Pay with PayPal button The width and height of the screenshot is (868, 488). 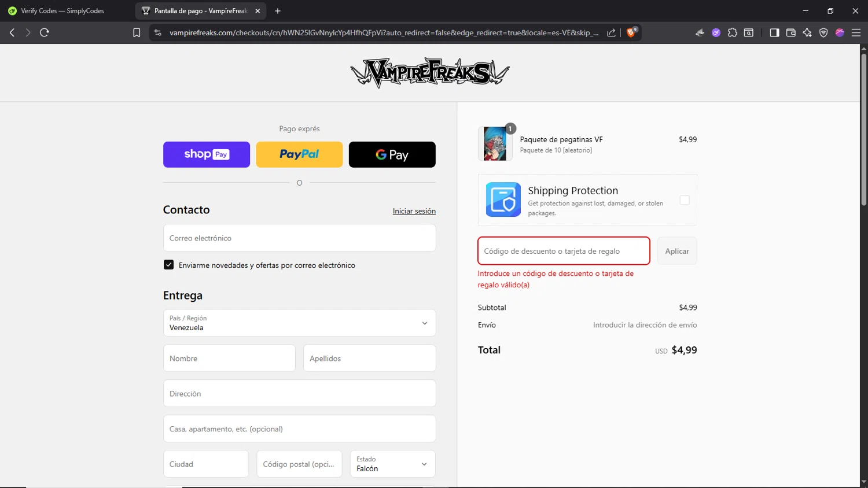point(299,154)
